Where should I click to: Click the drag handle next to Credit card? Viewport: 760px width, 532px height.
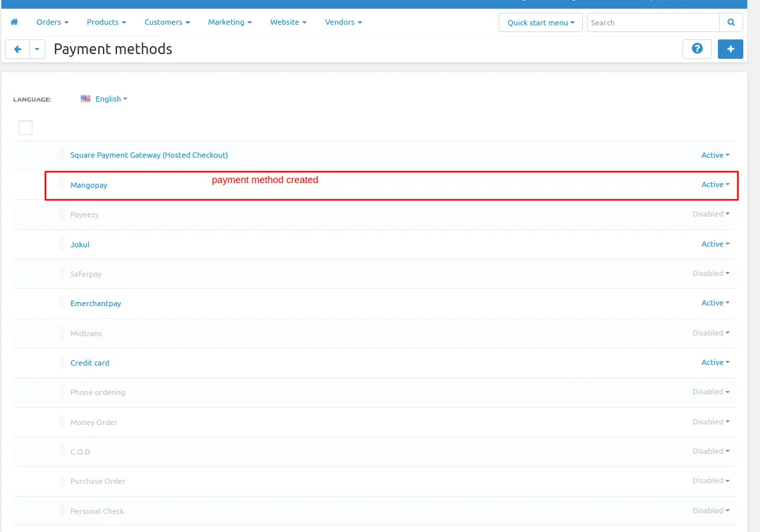62,362
